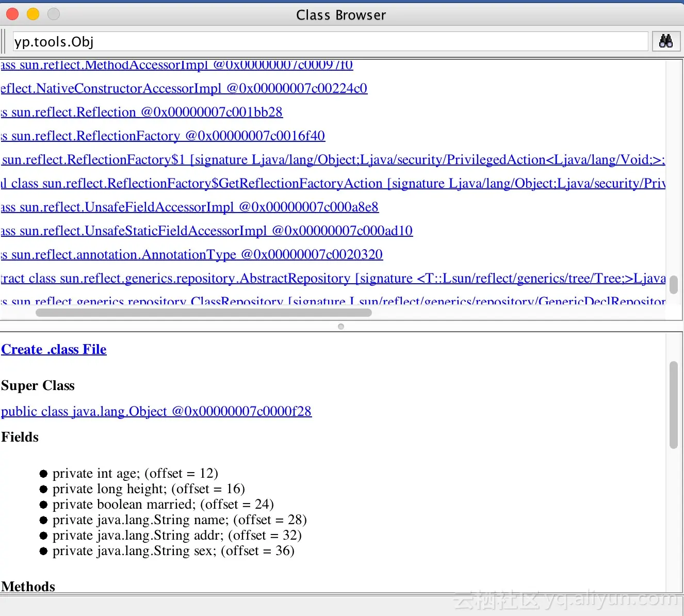Click 'private long height' field text
684x616 pixels.
click(x=149, y=489)
